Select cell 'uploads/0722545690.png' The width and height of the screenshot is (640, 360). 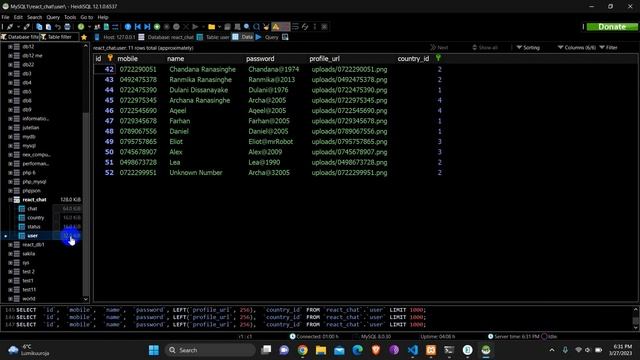[349, 111]
